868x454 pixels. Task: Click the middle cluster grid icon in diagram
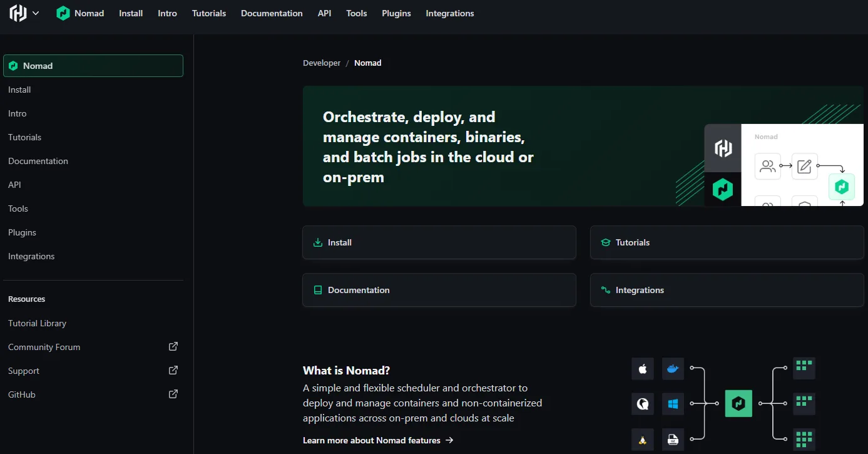click(x=804, y=403)
